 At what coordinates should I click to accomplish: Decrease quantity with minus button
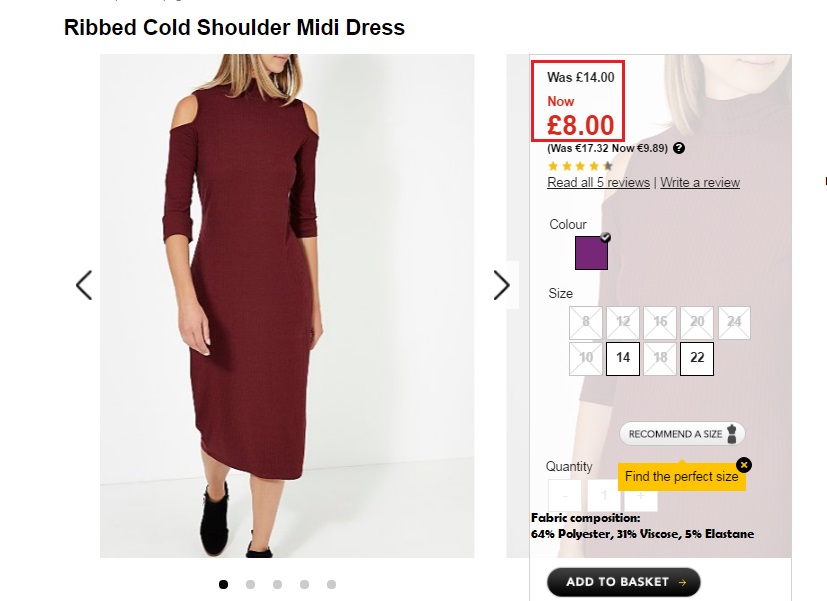coord(565,496)
